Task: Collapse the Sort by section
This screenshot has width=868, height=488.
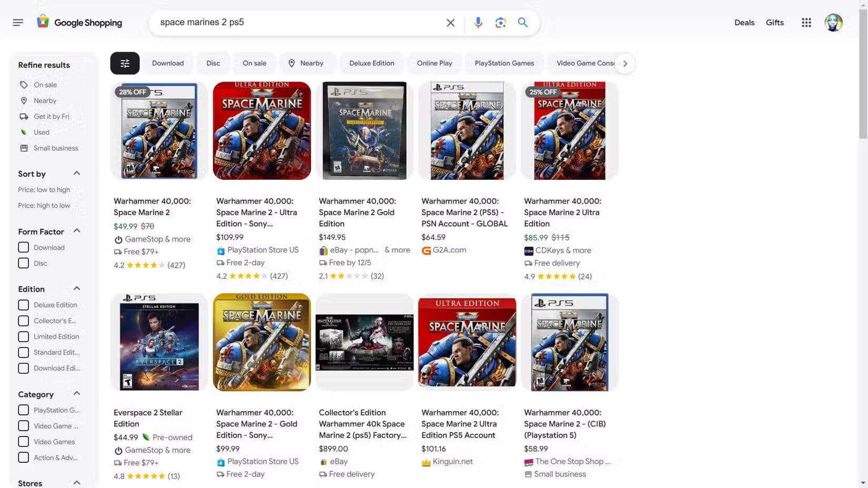Action: tap(77, 174)
